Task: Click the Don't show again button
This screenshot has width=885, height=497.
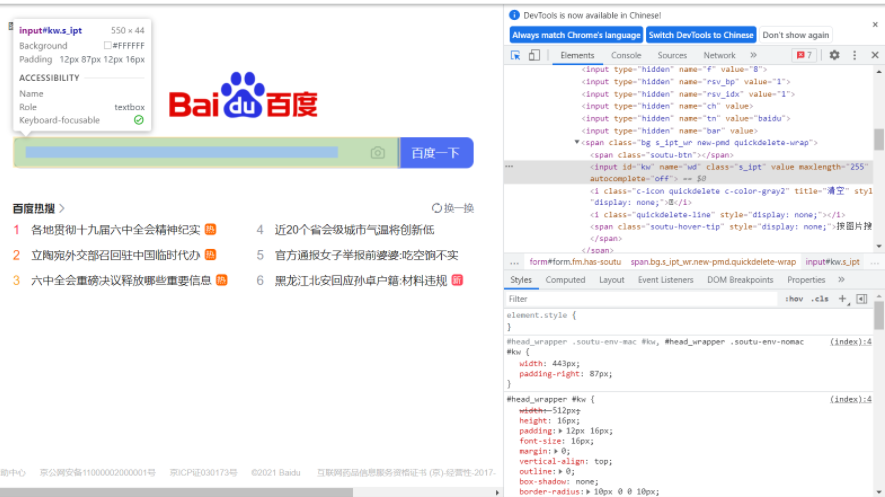Action: (795, 35)
